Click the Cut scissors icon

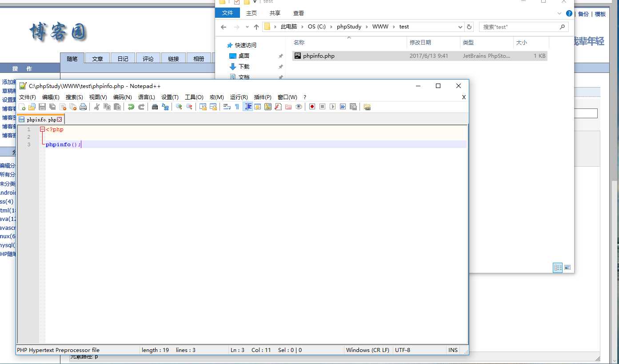(x=96, y=107)
